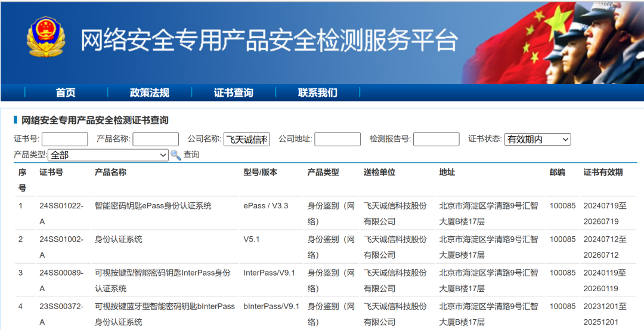Click validity period 20231201至20251201
The image size is (644, 330).
point(605,314)
